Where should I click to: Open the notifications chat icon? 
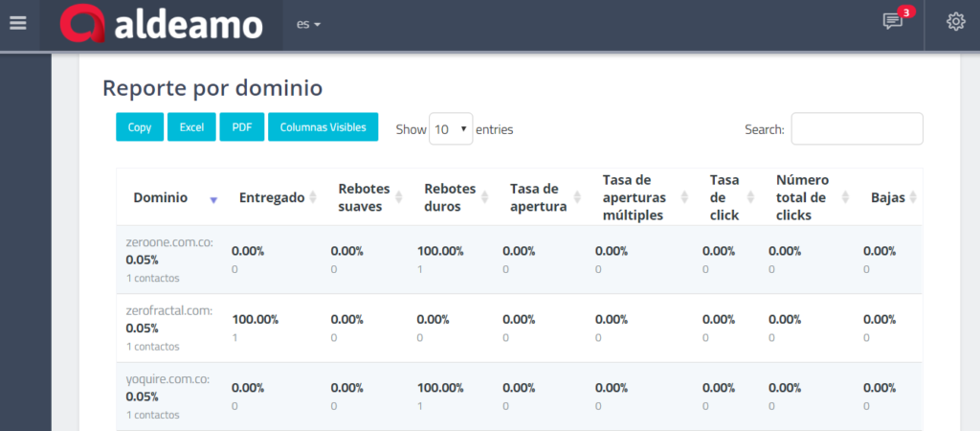point(893,21)
